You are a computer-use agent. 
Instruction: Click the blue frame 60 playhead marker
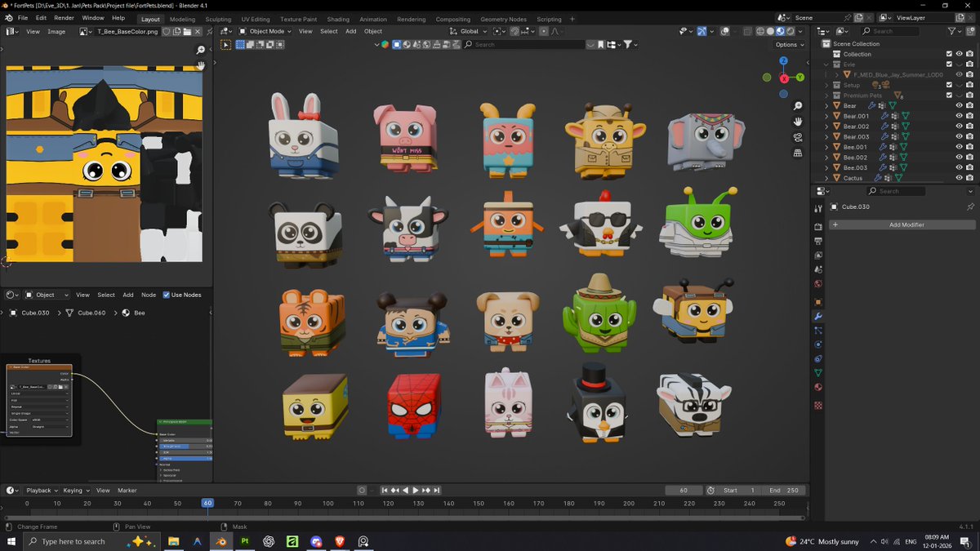[x=207, y=503]
